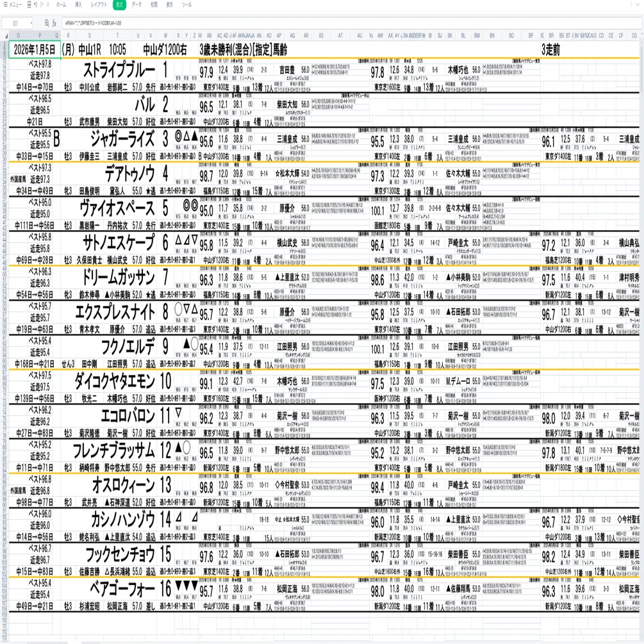Select column header T

coord(117,36)
